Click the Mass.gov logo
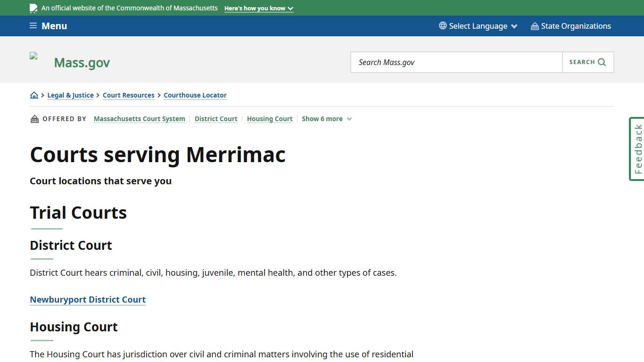This screenshot has height=362, width=644. coord(82,62)
